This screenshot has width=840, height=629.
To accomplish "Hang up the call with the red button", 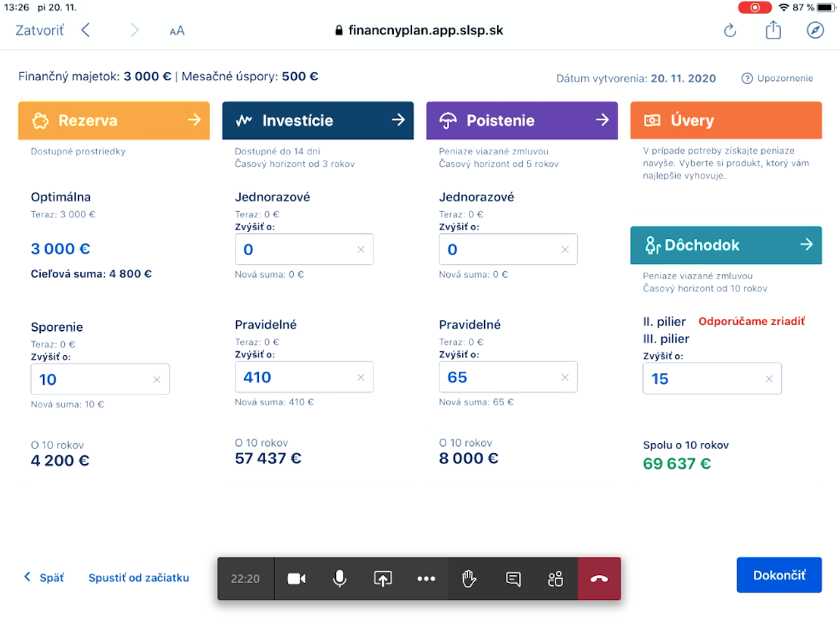I will (x=599, y=579).
